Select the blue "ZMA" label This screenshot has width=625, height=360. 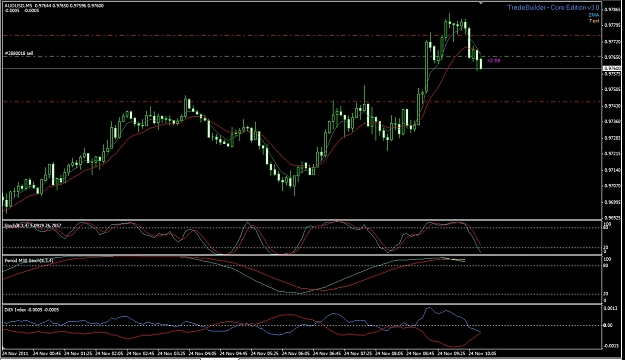(x=594, y=15)
